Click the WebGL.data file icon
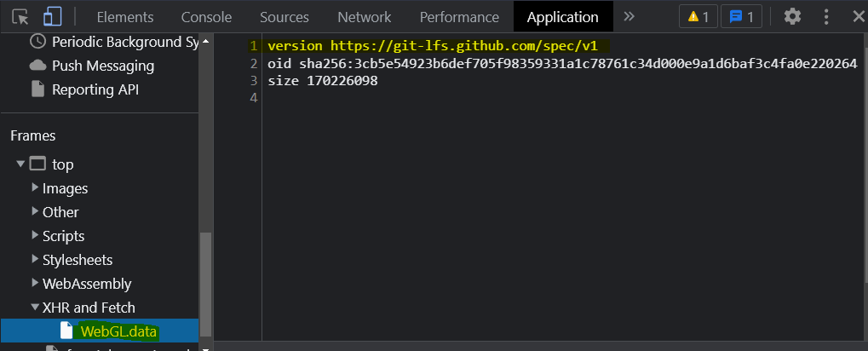This screenshot has width=868, height=351. 66,331
